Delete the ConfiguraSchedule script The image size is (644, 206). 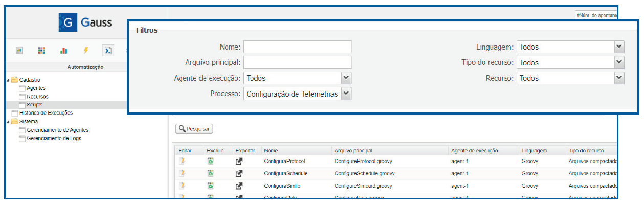pos(210,173)
